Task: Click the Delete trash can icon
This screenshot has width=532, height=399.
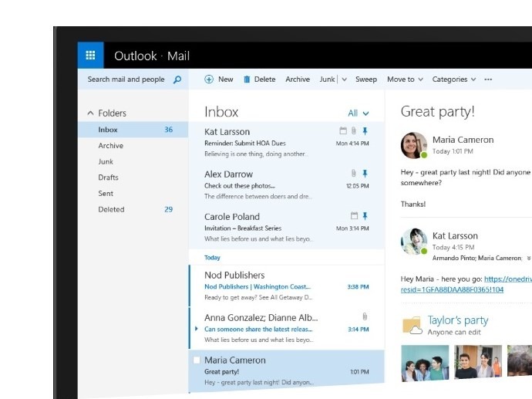Action: click(247, 79)
